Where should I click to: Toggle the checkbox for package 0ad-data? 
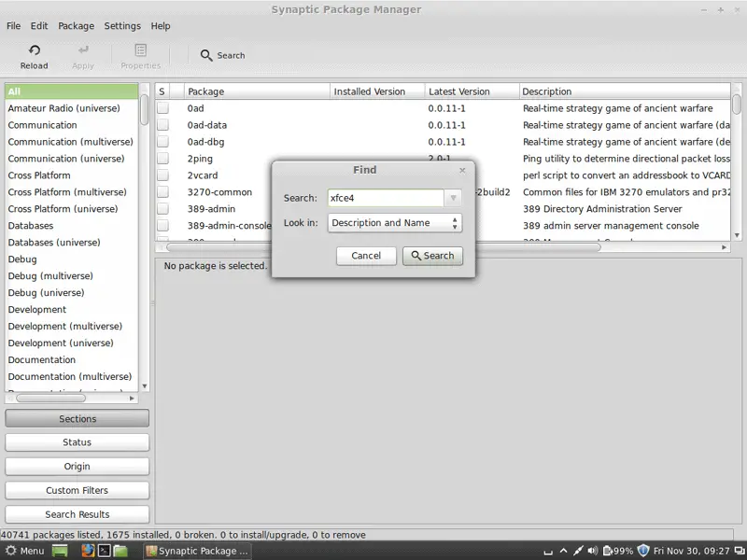click(162, 125)
